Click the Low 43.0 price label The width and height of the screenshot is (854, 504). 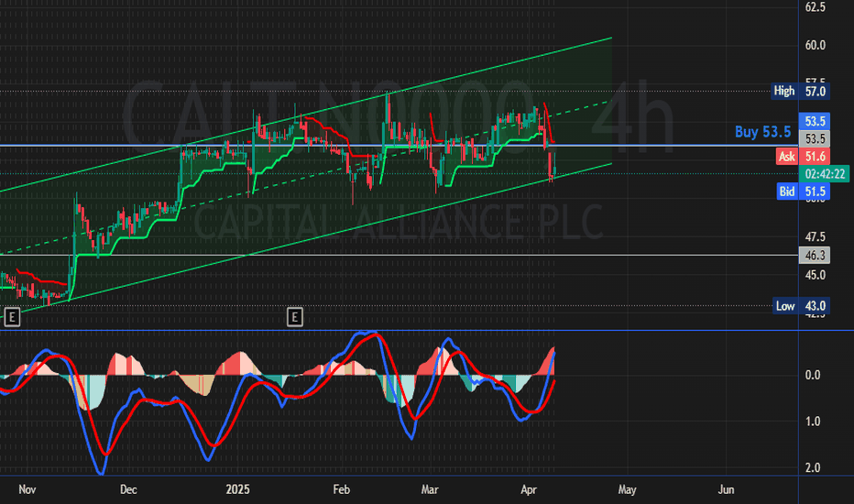coord(801,306)
